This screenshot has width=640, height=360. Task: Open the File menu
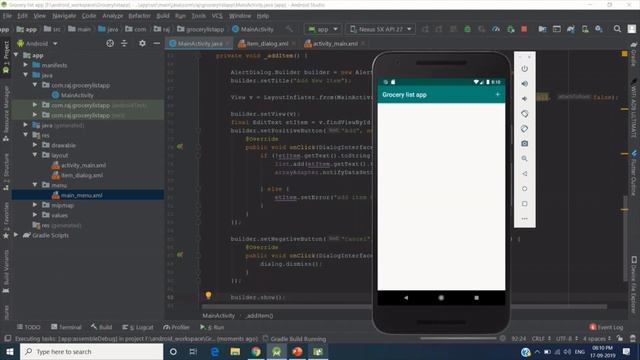[x=7, y=16]
